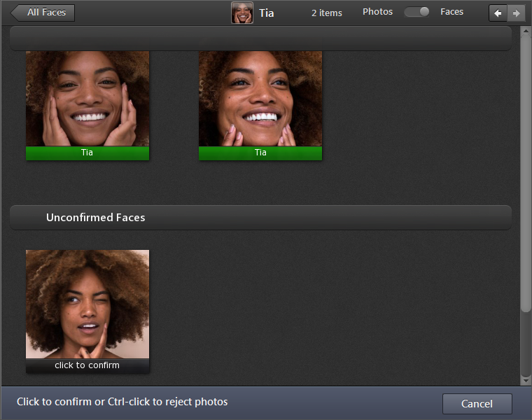Click the scrollbar down arrow
Viewport: 532px width, 420px height.
coord(526,381)
